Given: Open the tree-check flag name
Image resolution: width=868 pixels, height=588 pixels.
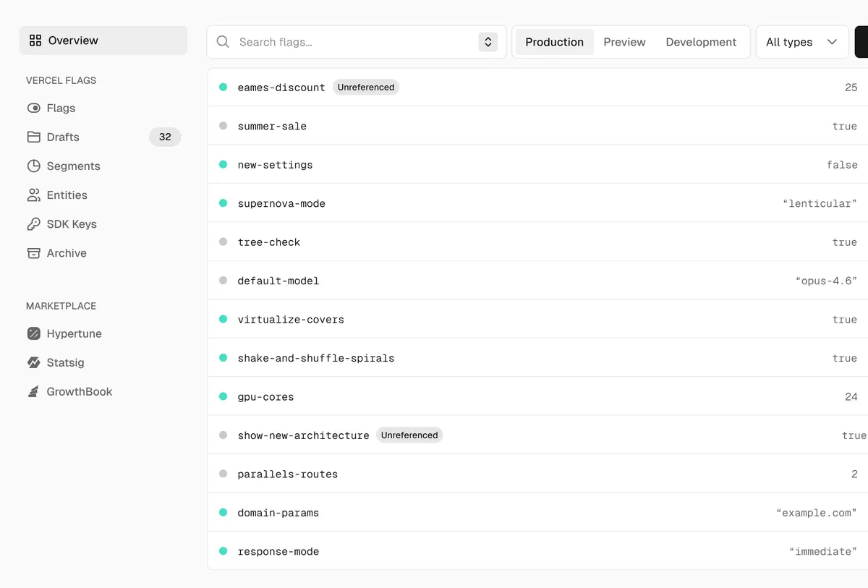Looking at the screenshot, I should pyautogui.click(x=268, y=242).
